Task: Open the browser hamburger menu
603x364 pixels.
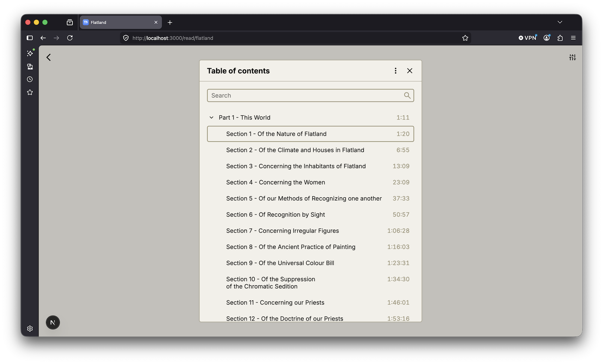Action: pos(573,38)
